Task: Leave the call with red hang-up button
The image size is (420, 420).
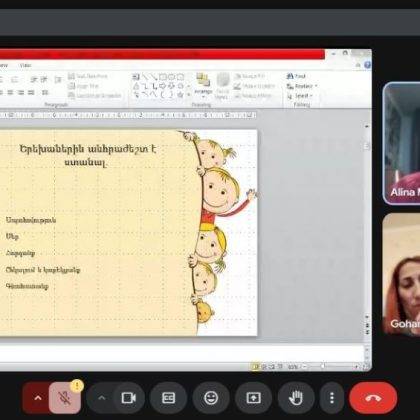Action: 373,398
